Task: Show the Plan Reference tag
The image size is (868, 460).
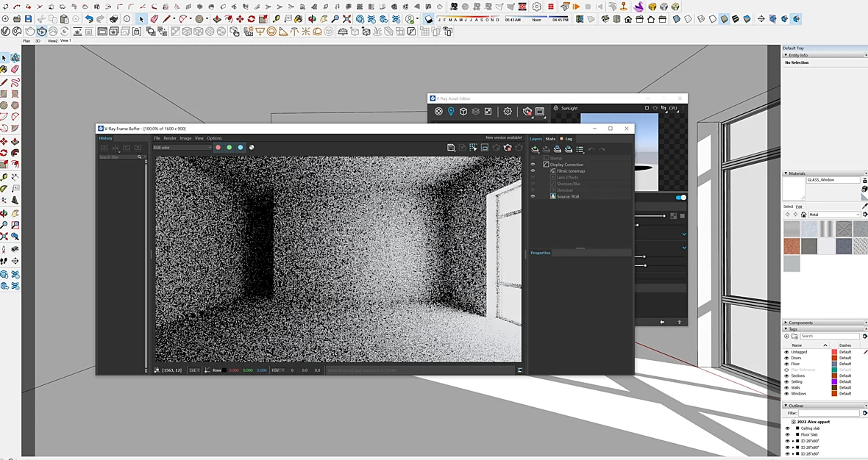Action: (x=786, y=370)
